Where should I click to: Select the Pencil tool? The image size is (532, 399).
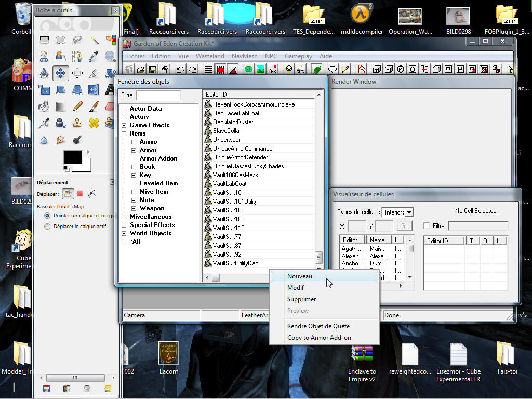pyautogui.click(x=77, y=106)
